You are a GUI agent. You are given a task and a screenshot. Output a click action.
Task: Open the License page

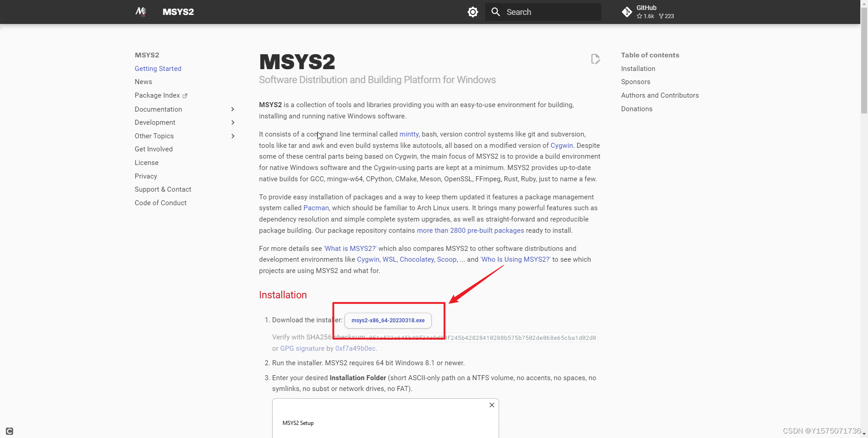146,163
